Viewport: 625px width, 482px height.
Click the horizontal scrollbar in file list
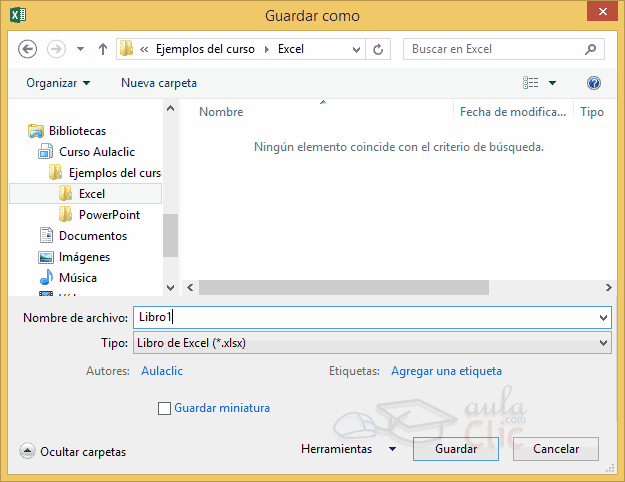coord(344,288)
